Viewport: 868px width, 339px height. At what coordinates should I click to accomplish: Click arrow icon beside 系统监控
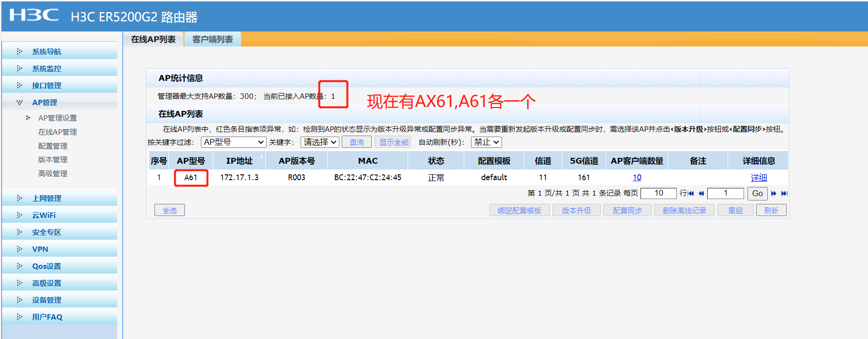pos(19,68)
